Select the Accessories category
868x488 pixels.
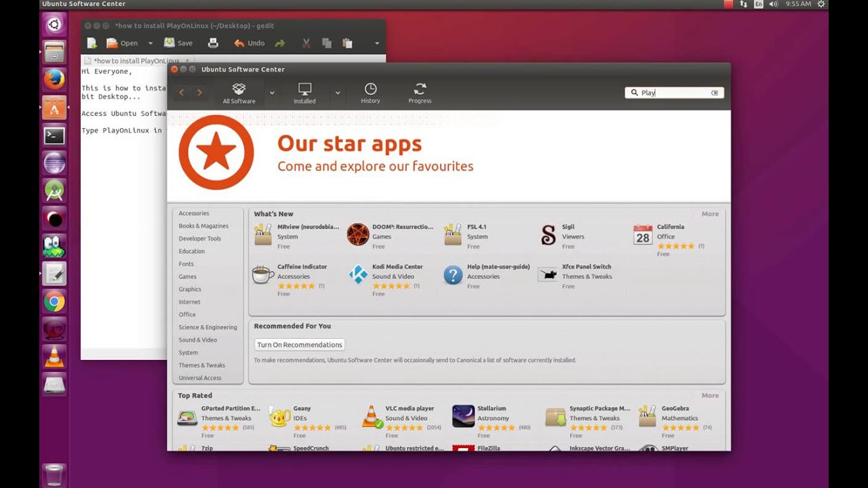pyautogui.click(x=194, y=213)
